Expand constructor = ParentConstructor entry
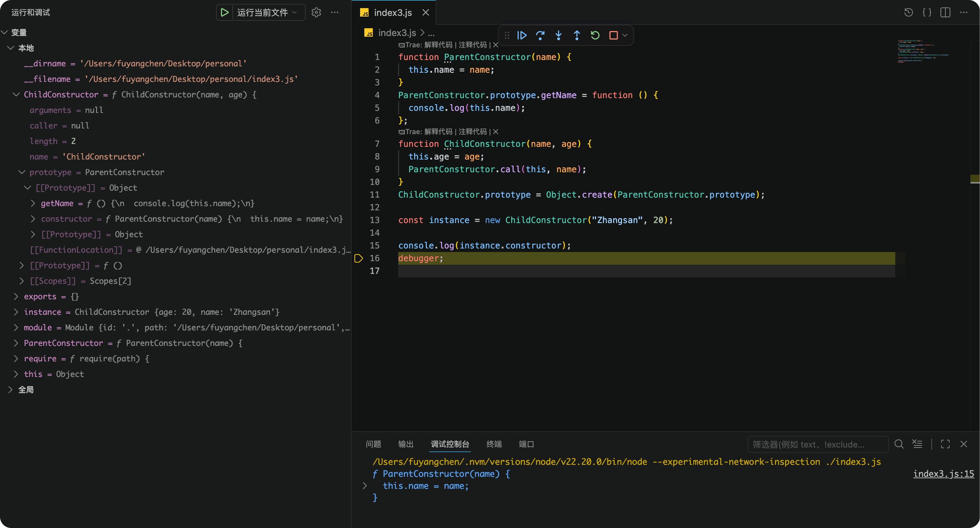The width and height of the screenshot is (980, 528). click(x=33, y=219)
